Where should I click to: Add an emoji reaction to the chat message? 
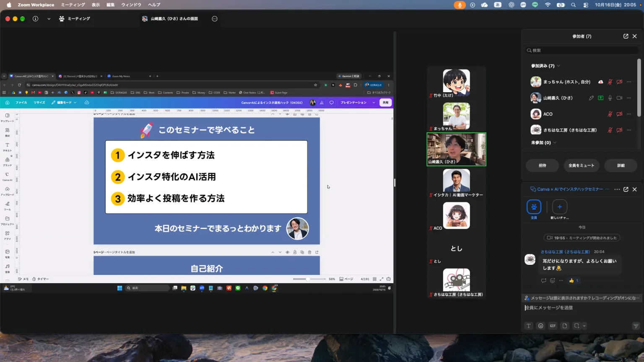coord(553,280)
